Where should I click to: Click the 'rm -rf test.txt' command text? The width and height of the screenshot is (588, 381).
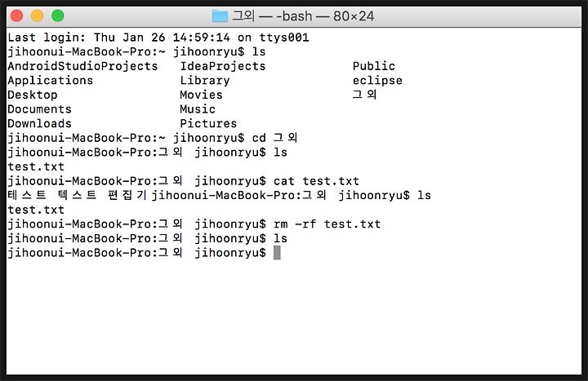327,224
